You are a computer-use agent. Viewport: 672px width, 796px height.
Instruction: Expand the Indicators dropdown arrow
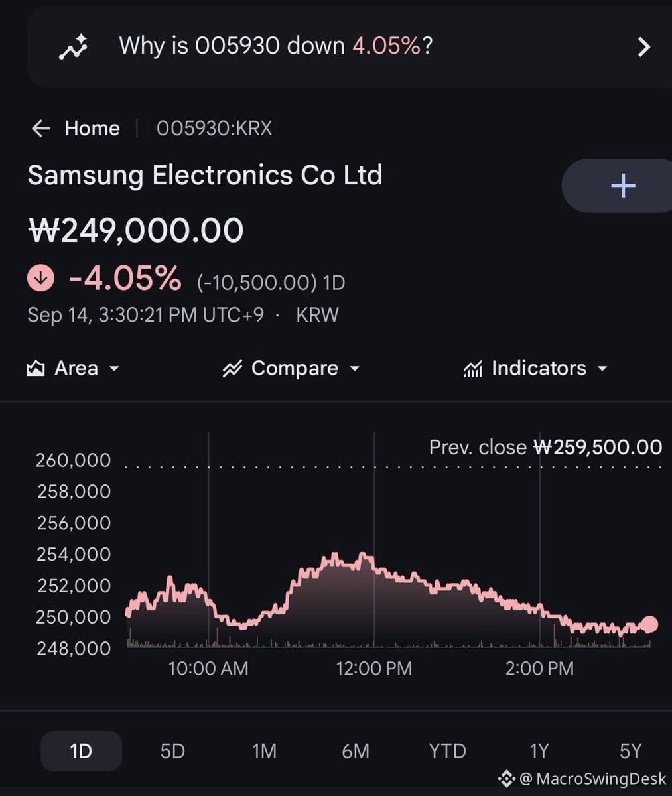[x=602, y=369]
